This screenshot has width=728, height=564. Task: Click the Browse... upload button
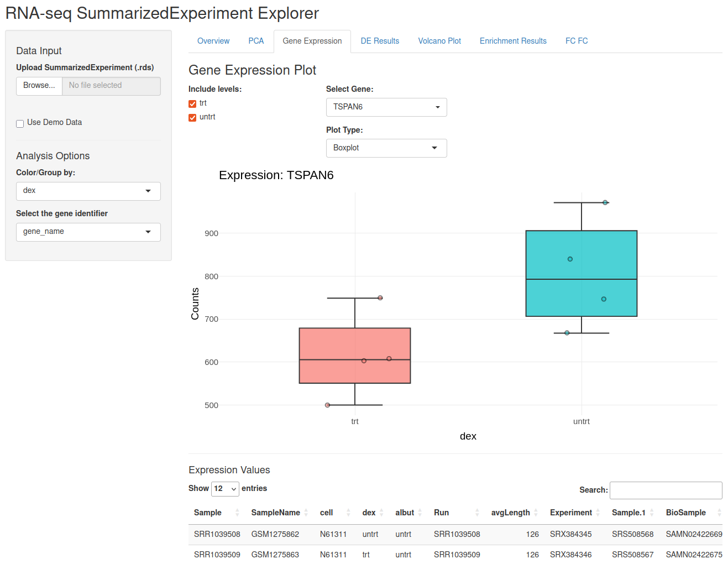point(39,86)
